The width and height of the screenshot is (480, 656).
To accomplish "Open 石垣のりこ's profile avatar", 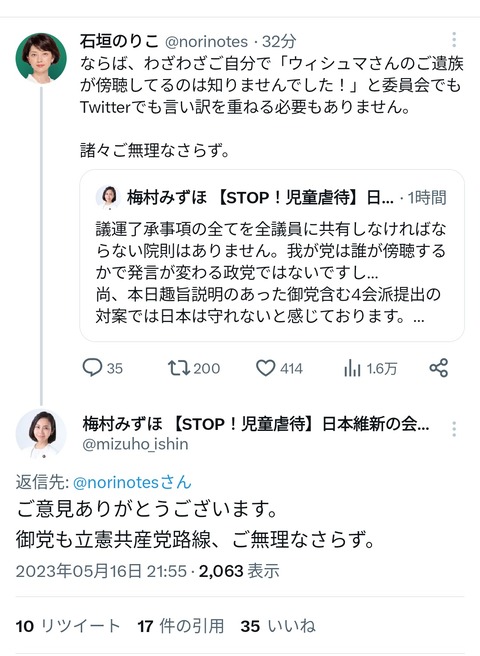I will coord(41,59).
